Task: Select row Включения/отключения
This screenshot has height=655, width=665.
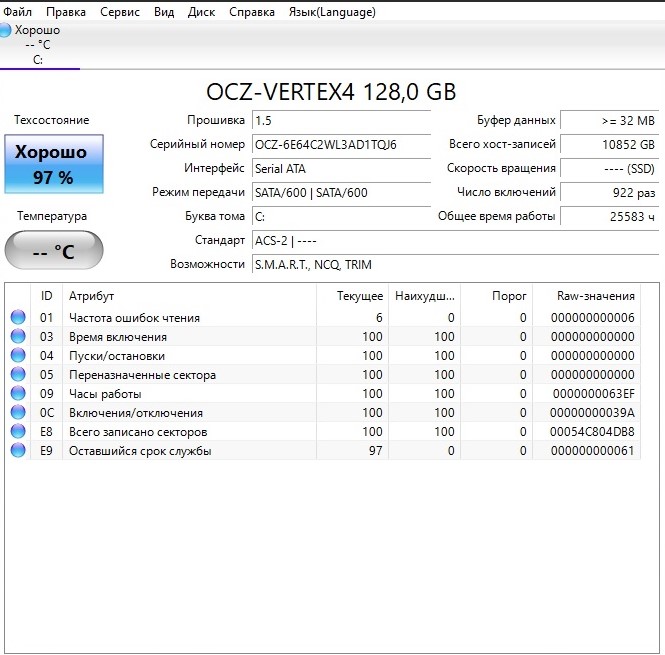Action: coord(324,412)
